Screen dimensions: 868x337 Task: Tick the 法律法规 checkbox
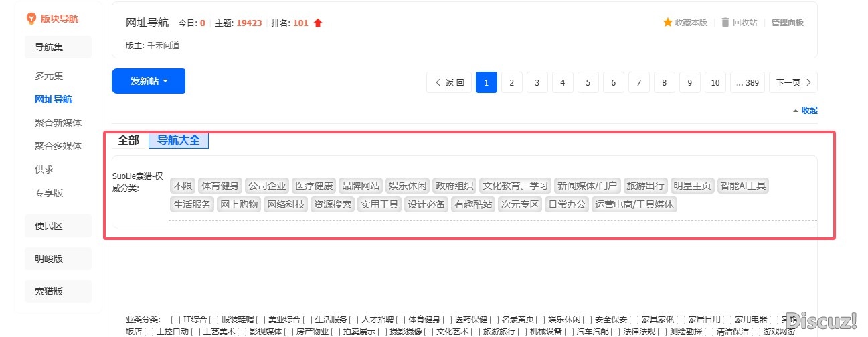coord(616,331)
